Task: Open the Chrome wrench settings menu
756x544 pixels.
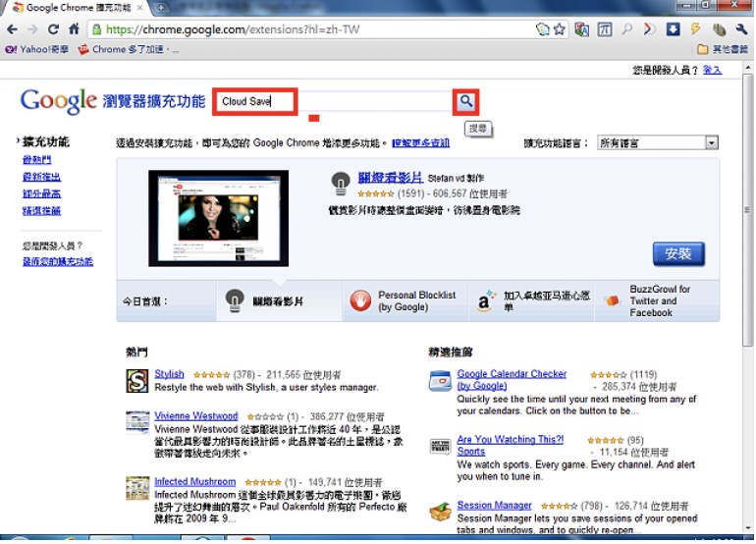Action: coord(741,29)
